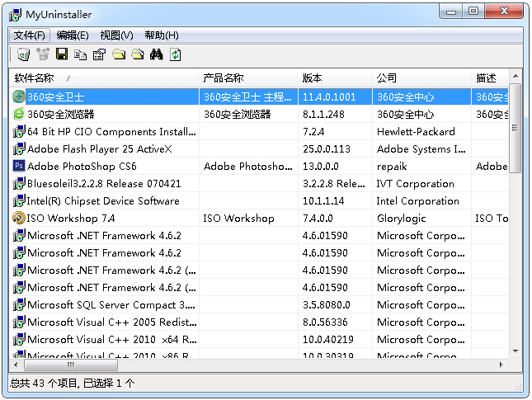
Task: Sort by the 描述 column header
Action: 490,78
